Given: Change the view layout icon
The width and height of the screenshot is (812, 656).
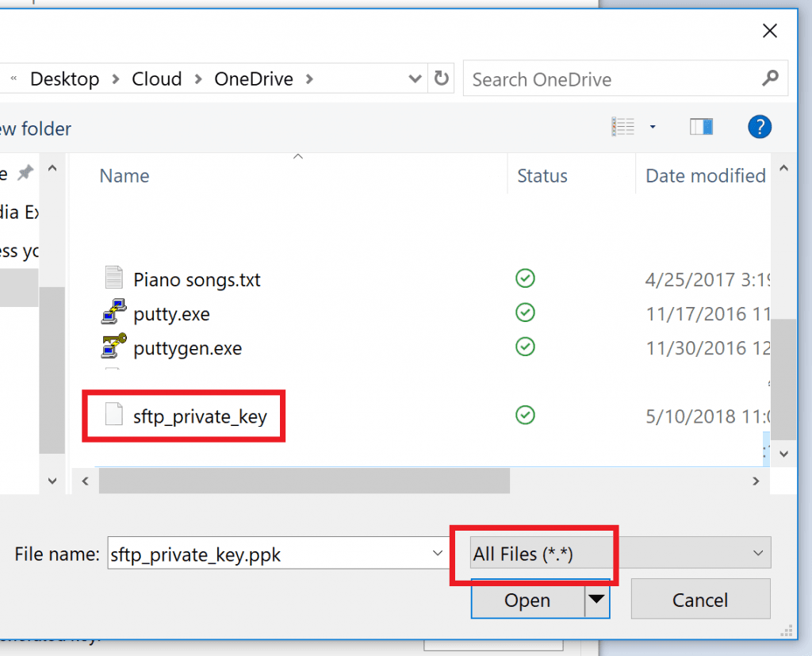Looking at the screenshot, I should click(x=623, y=127).
